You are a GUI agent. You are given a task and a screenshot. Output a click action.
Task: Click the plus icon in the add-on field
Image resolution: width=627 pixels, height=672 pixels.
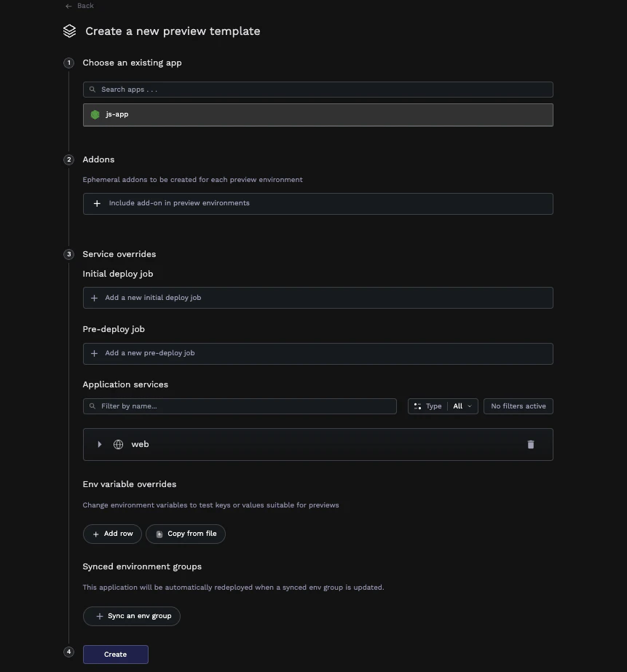click(x=97, y=203)
